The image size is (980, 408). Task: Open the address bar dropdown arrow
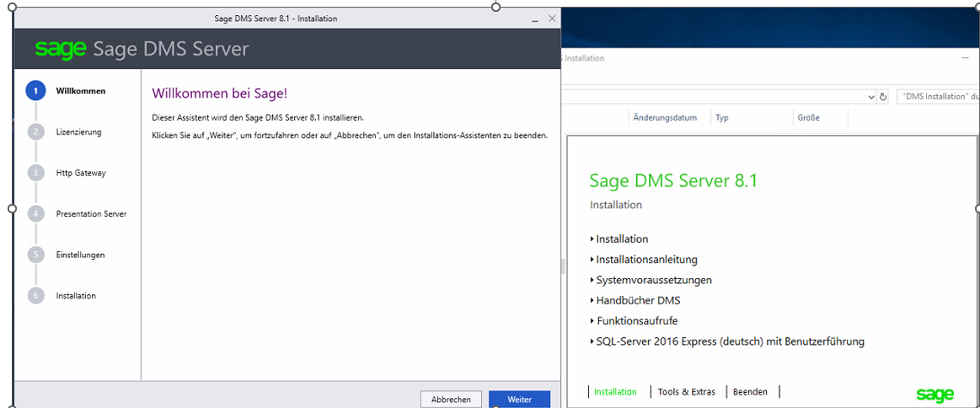(870, 97)
